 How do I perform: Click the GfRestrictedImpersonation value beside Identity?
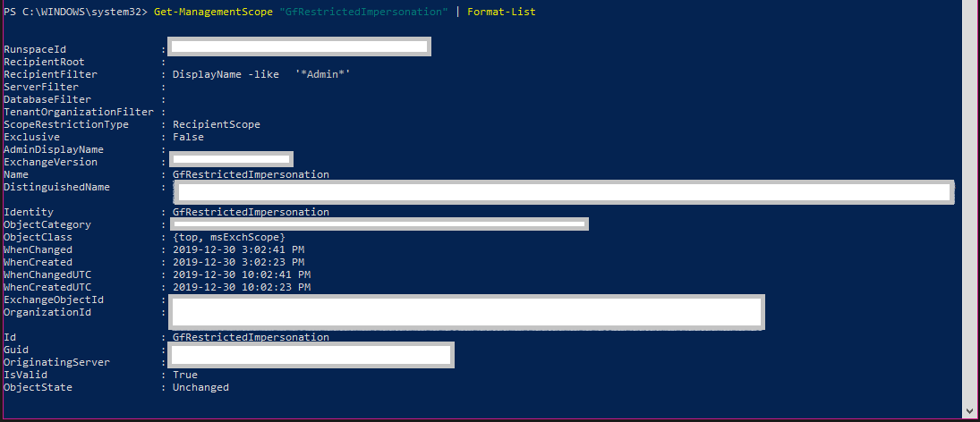point(251,212)
